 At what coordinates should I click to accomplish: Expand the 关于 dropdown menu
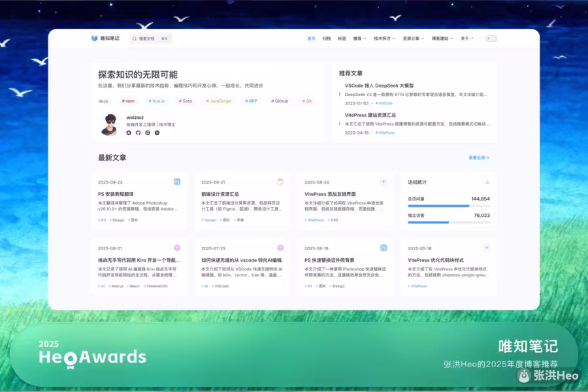pos(467,39)
